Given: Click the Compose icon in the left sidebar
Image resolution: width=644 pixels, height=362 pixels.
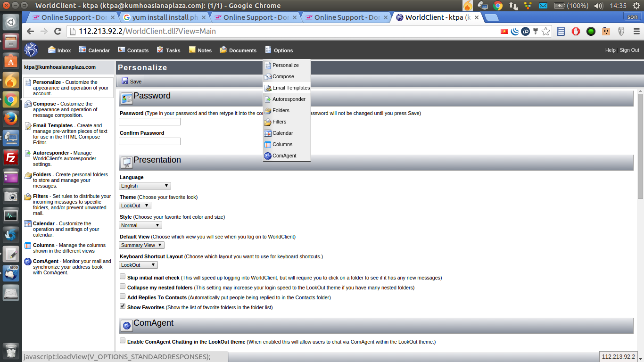Looking at the screenshot, I should [28, 104].
